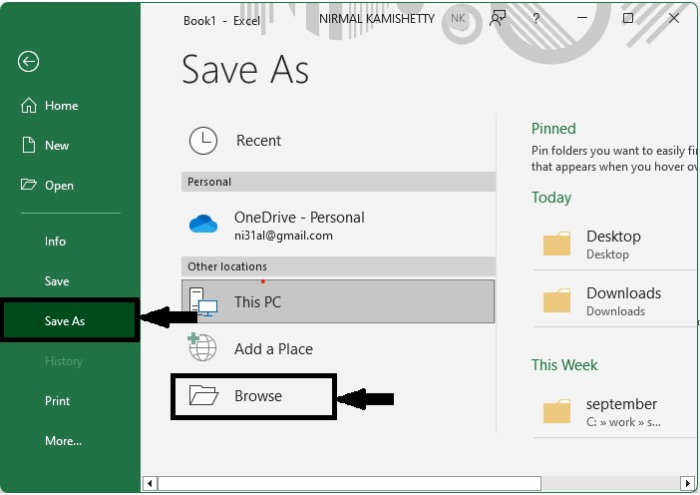Click the back arrow circle icon
The image size is (700, 495).
pyautogui.click(x=29, y=62)
